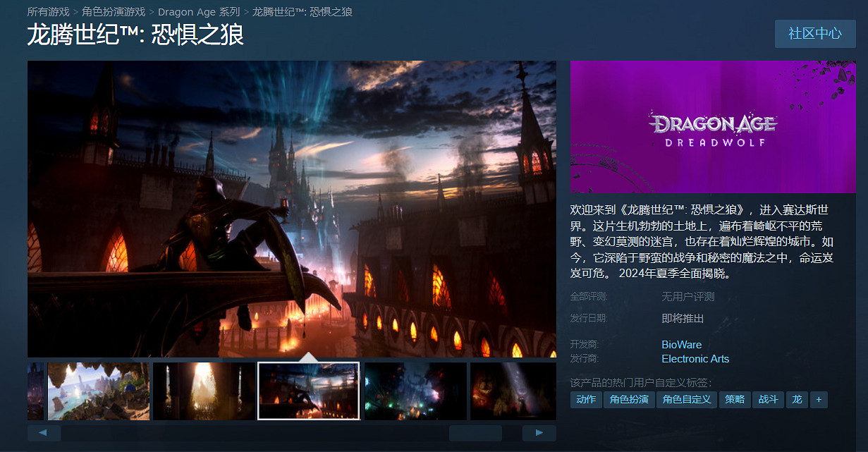This screenshot has width=868, height=452.
Task: Select the rightmost screenshot thumbnail
Action: [x=513, y=390]
